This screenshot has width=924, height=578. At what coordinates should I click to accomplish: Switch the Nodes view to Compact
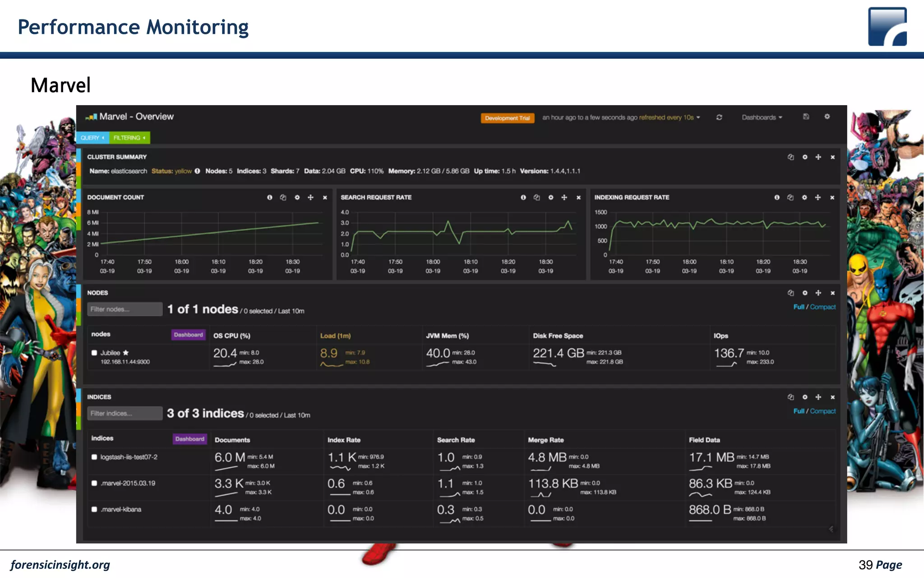tap(823, 307)
